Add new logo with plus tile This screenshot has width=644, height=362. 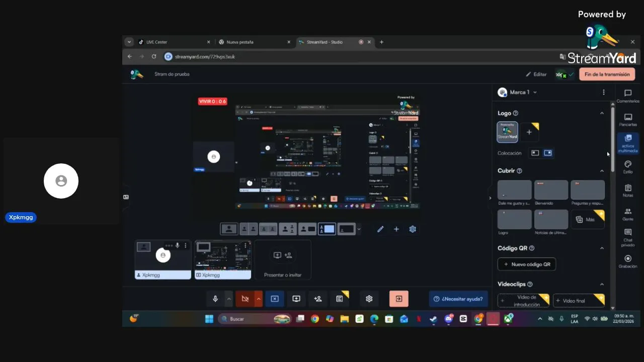click(x=529, y=132)
